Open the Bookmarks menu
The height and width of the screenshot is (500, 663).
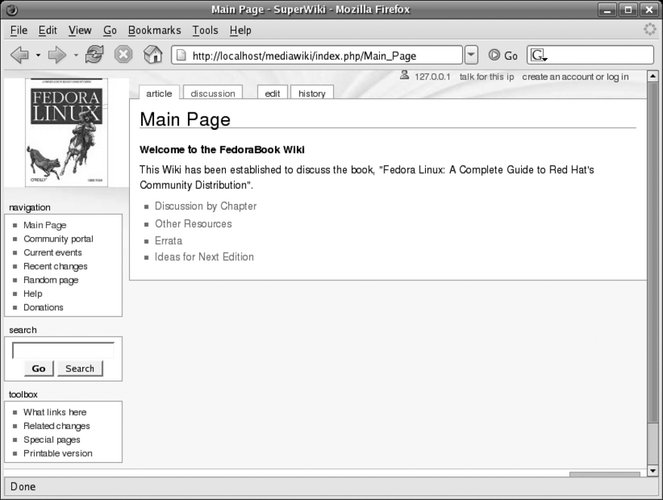154,31
